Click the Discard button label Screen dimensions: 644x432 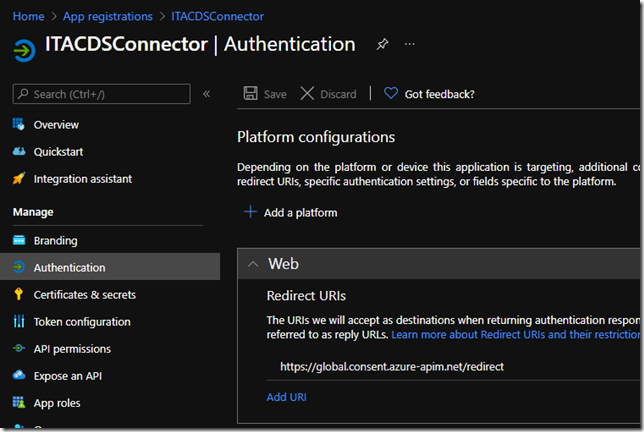[x=338, y=94]
